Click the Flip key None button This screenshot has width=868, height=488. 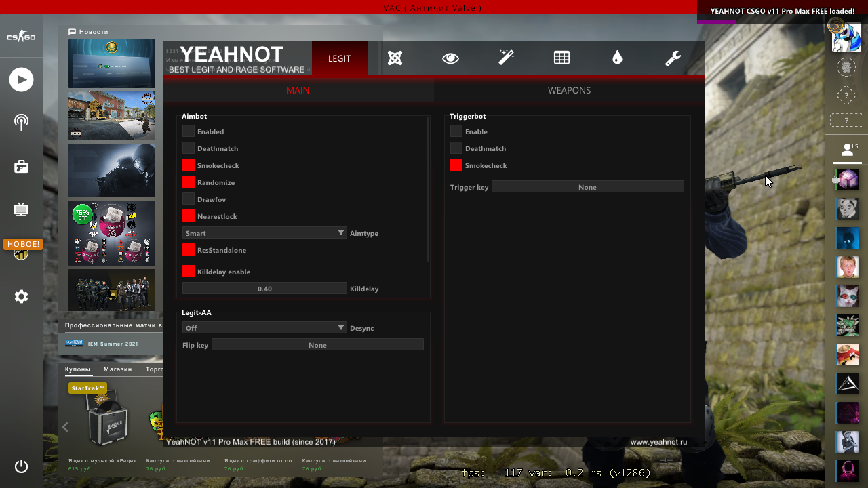[317, 345]
